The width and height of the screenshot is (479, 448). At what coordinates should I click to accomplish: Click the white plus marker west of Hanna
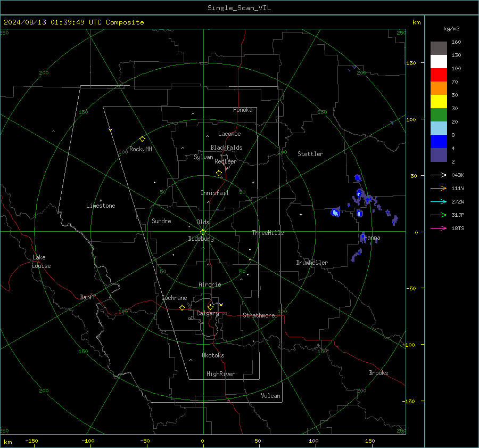[301, 214]
